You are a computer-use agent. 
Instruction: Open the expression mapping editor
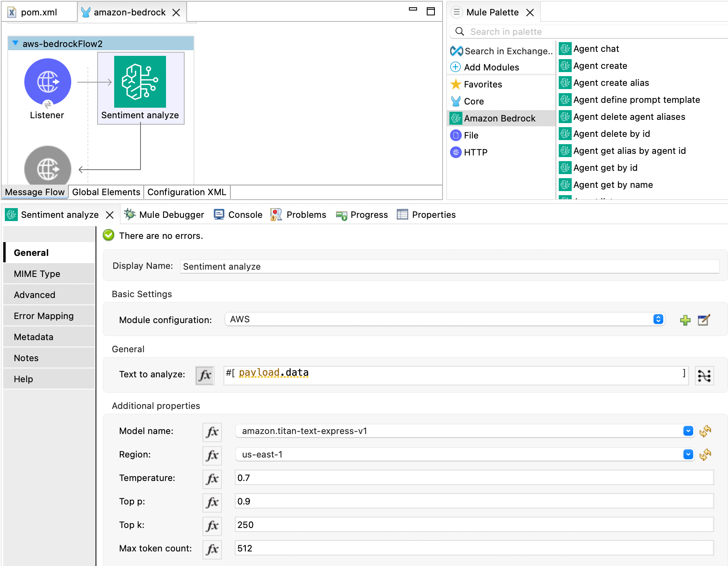(704, 376)
